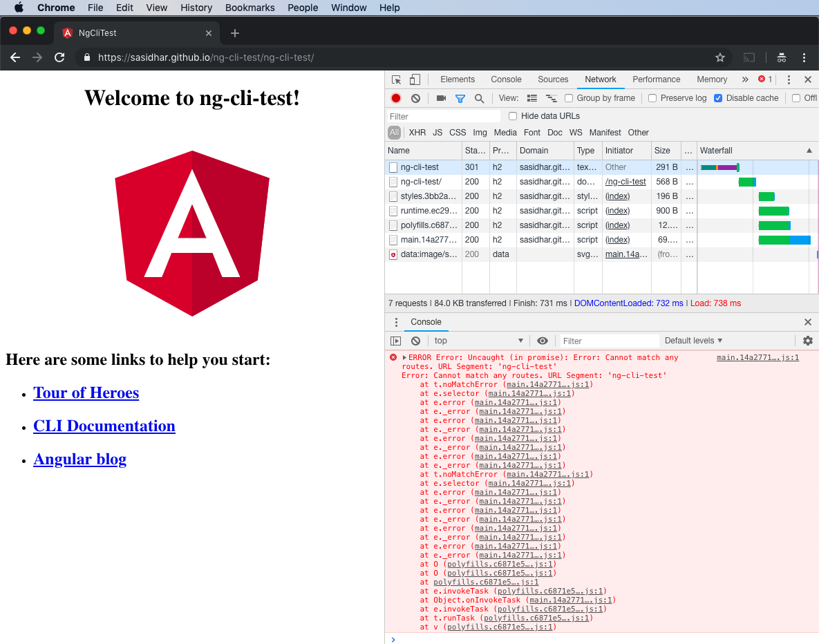
Task: Click the inspect element picker icon
Action: (397, 79)
